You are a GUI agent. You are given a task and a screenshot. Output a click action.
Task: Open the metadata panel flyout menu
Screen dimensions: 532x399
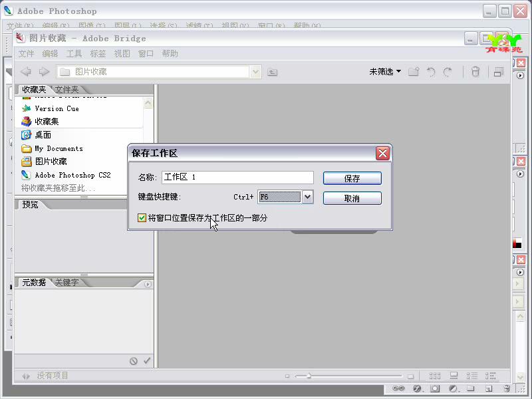tap(147, 285)
